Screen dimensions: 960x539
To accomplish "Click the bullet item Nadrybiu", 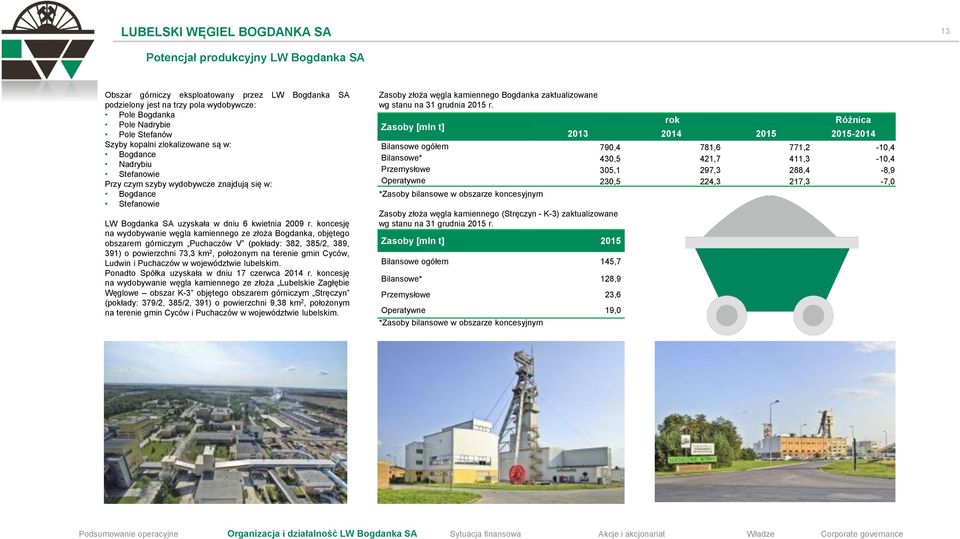I will pos(135,164).
